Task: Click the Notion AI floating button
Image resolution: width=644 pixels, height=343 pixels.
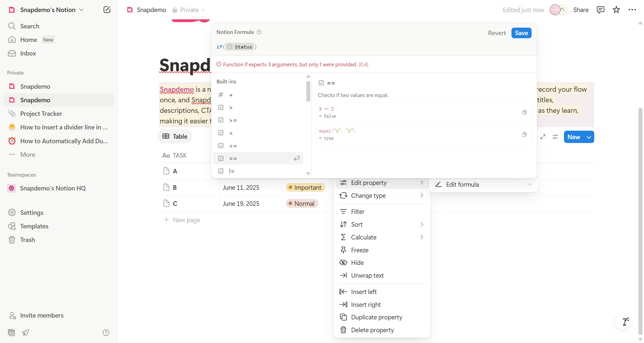Action: tap(623, 321)
